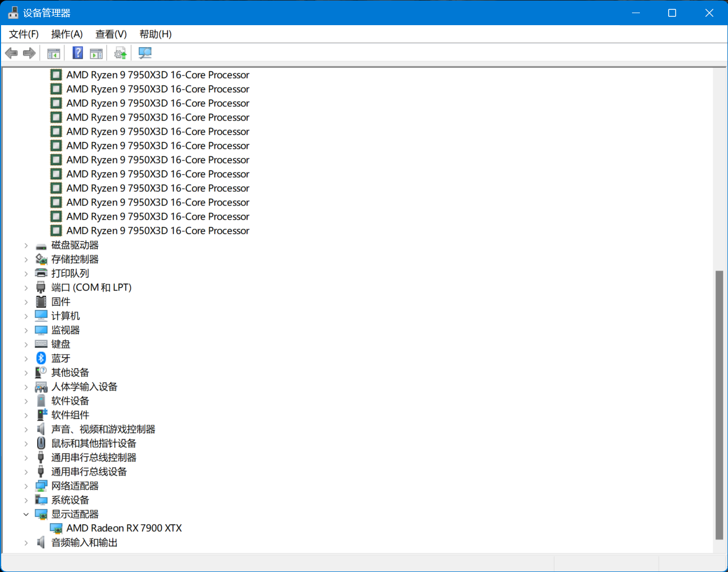Click the 设备管理器 title bar icon
The height and width of the screenshot is (572, 728).
point(13,13)
